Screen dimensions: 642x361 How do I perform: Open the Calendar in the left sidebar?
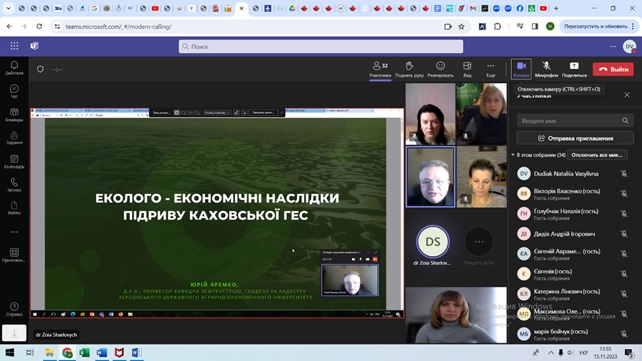point(14,161)
